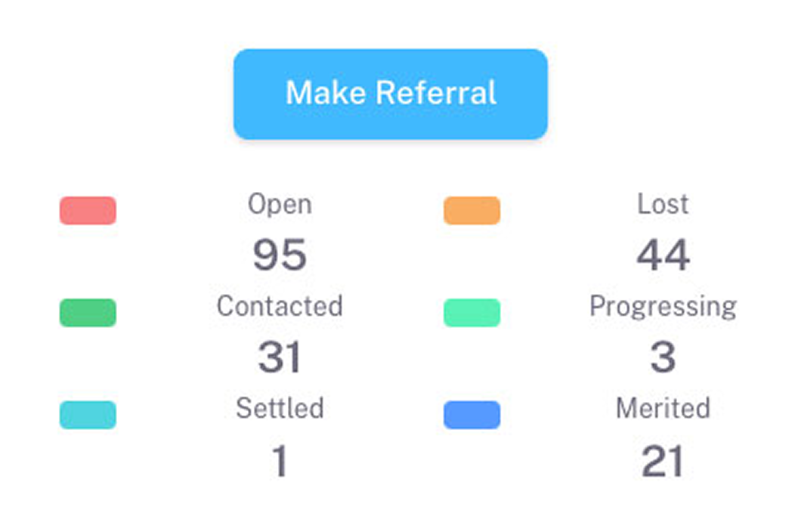Select the Merited status label

click(x=663, y=408)
